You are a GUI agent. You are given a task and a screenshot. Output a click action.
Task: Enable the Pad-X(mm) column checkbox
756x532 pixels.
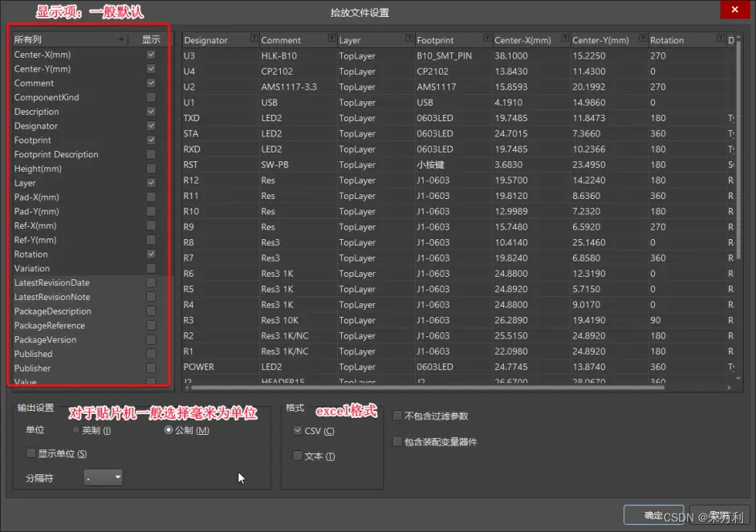pyautogui.click(x=149, y=197)
